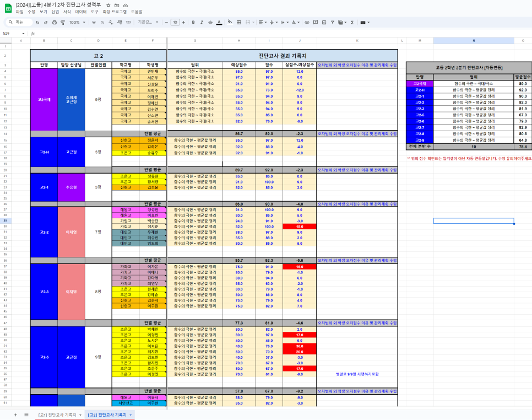Image resolution: width=532 pixels, height=420 pixels.
Task: Select the 병결로 9/9일 시행하기로함 note cell
Action: (x=357, y=374)
